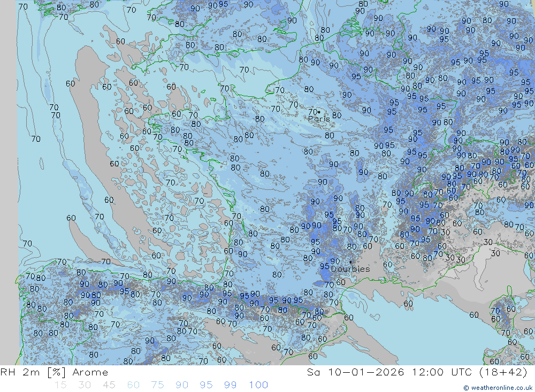Click the '(18+42)' forecast run text
535x392 pixels.
(503, 372)
